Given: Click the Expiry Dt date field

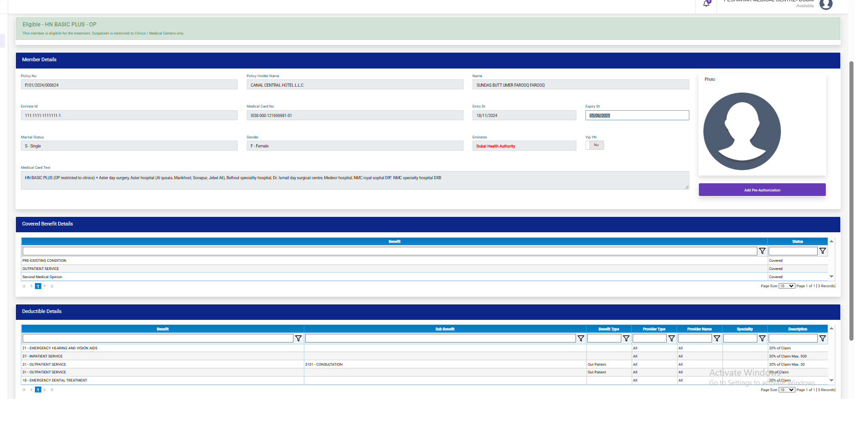Looking at the screenshot, I should 637,116.
